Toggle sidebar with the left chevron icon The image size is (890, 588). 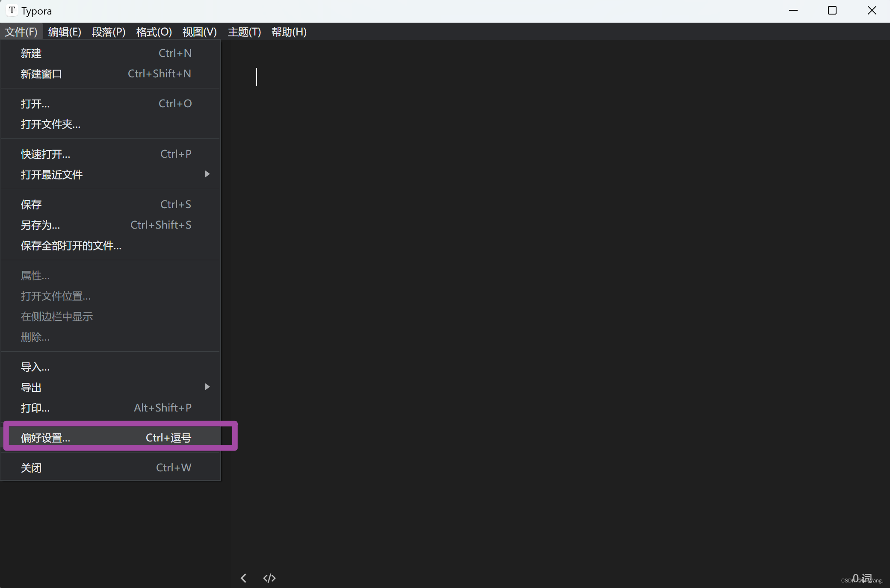(243, 578)
